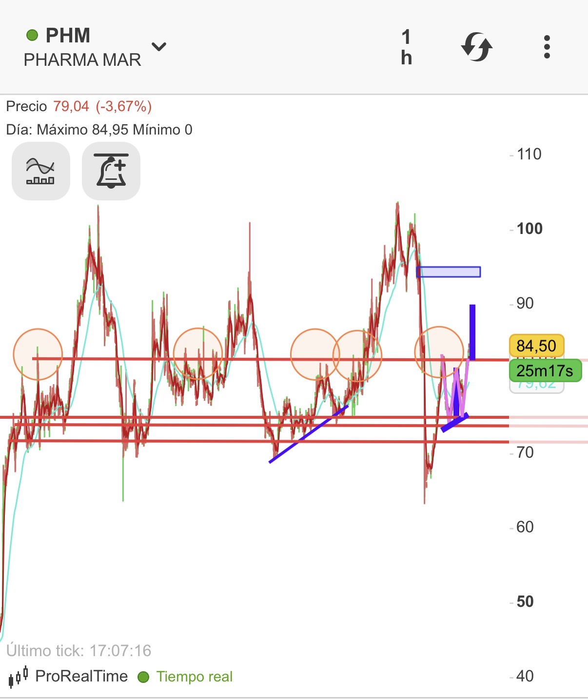Tap the 70 price axis label

[525, 452]
